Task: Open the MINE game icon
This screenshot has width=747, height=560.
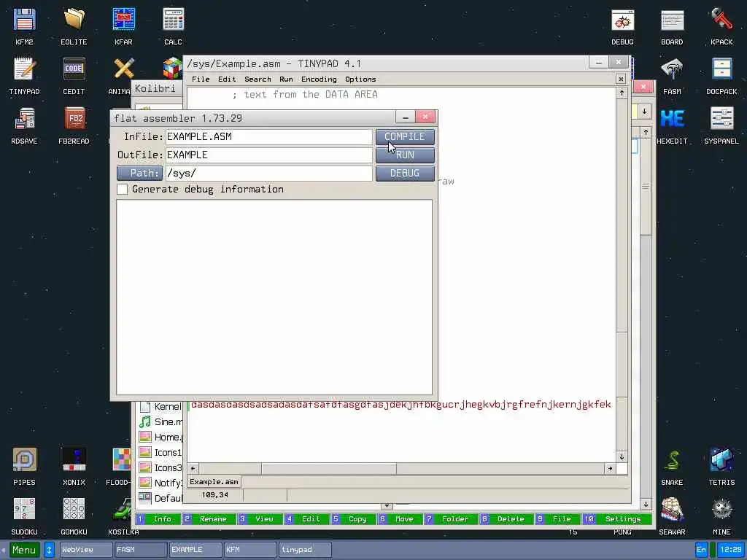Action: [721, 516]
